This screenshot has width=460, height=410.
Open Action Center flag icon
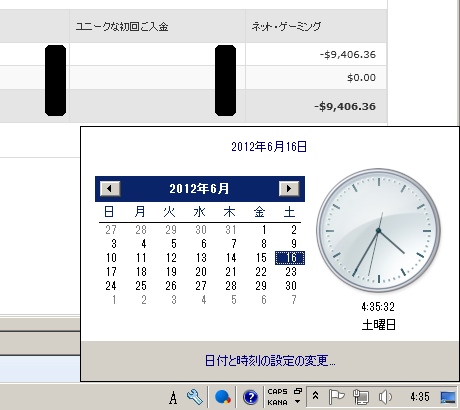(x=336, y=397)
